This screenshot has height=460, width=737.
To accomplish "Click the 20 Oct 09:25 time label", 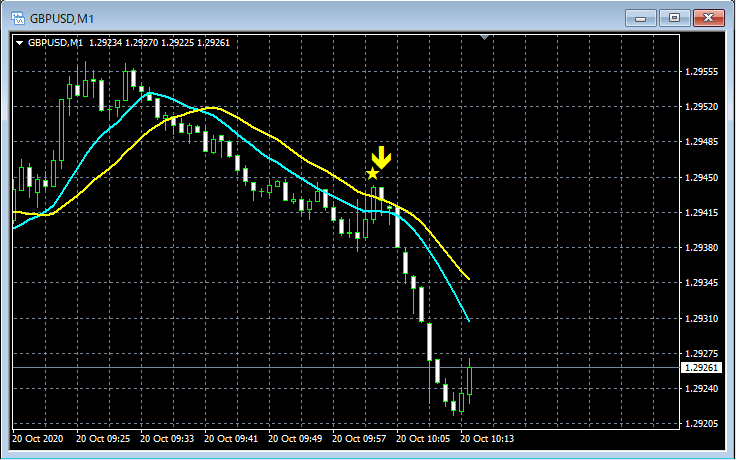I will [x=103, y=439].
